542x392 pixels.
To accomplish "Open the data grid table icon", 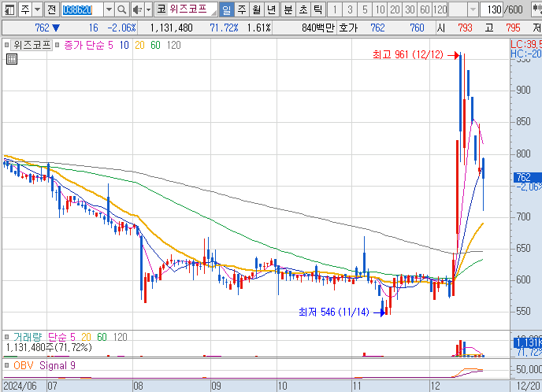I will pyautogui.click(x=12, y=59).
